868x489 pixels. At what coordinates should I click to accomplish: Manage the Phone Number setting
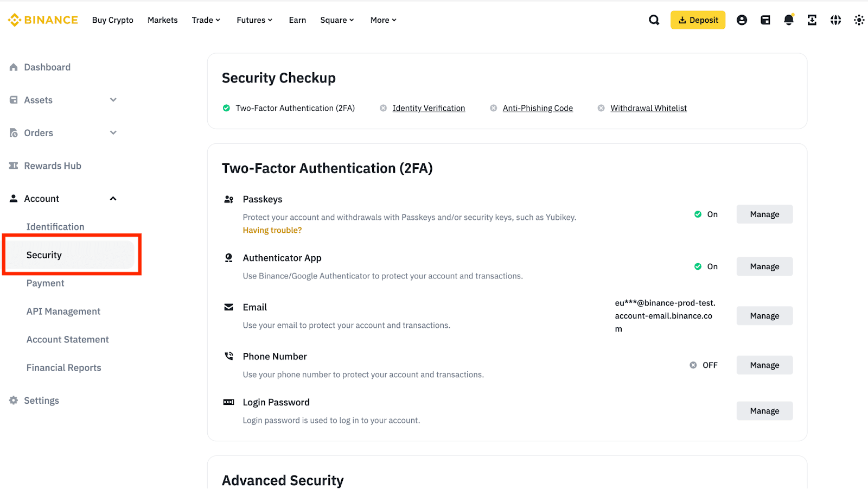pyautogui.click(x=764, y=365)
